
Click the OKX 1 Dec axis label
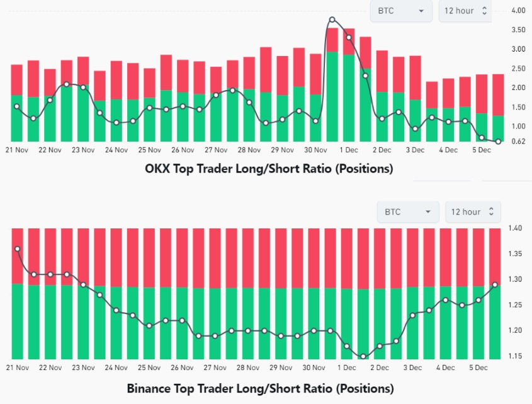[x=349, y=150]
